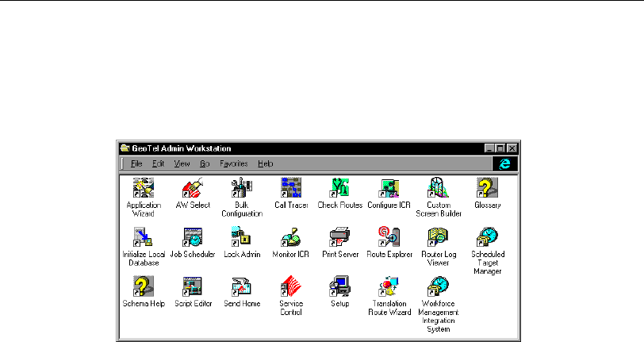The image size is (644, 342).
Task: Launch Bulk Configuration tool
Action: point(242,188)
